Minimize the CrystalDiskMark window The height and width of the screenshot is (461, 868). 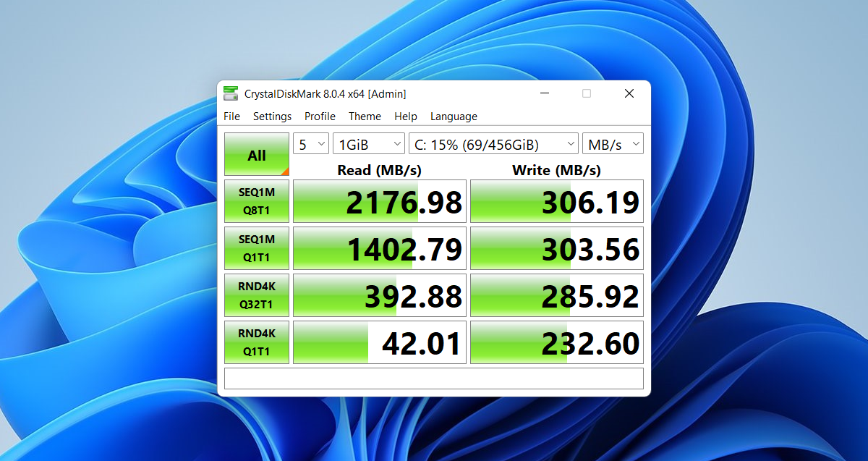click(x=544, y=93)
